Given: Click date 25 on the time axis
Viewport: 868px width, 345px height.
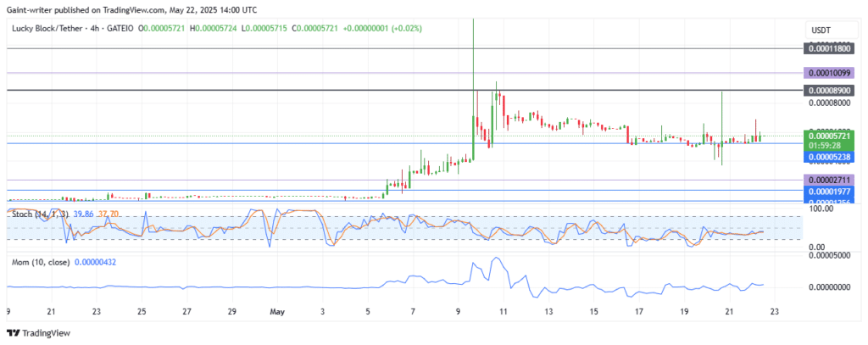Looking at the screenshot, I should point(142,312).
